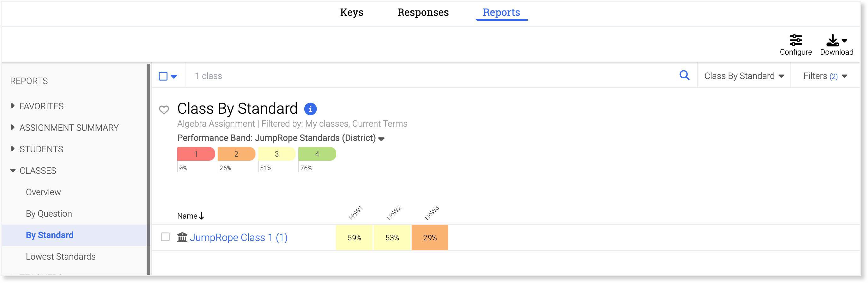
Task: Expand the Performance Band dropdown
Action: pos(381,139)
